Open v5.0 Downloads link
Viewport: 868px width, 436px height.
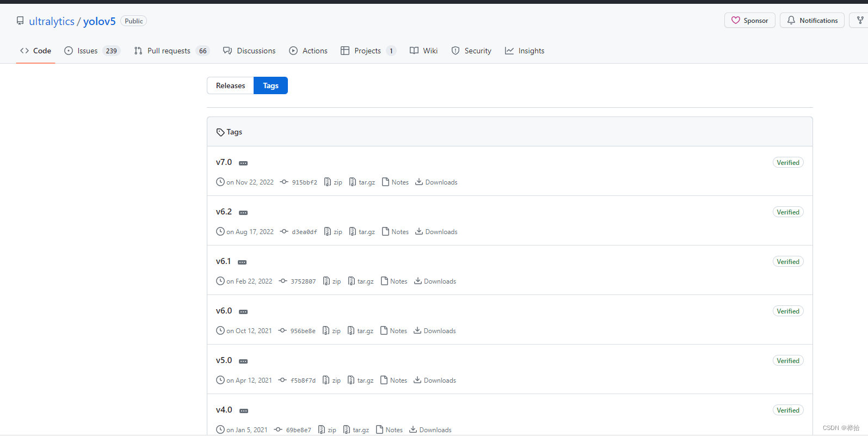pos(435,380)
